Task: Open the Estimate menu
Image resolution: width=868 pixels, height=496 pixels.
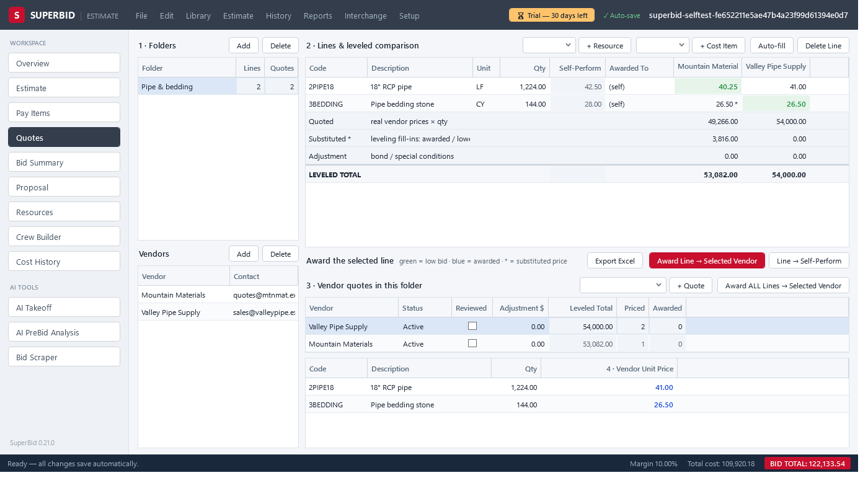Action: [238, 15]
